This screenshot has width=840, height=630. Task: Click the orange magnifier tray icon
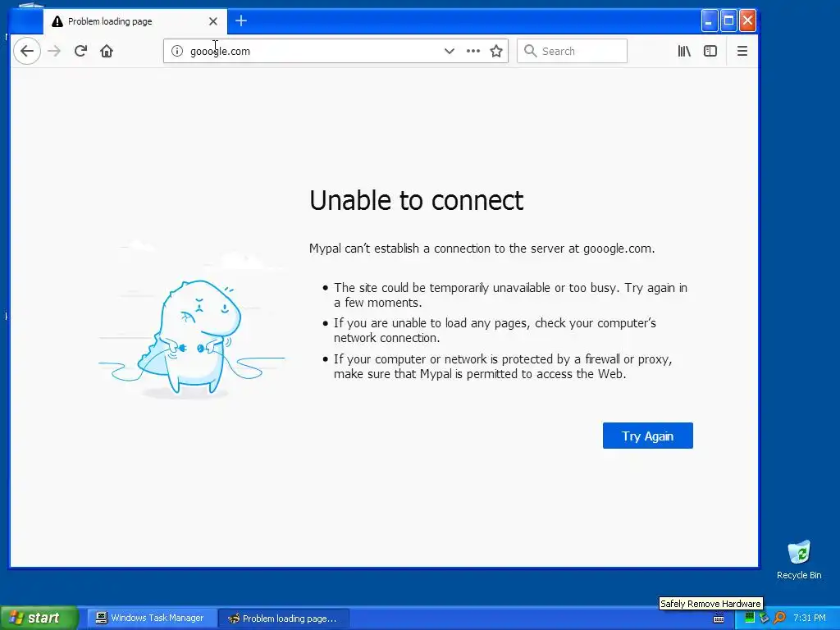(779, 619)
